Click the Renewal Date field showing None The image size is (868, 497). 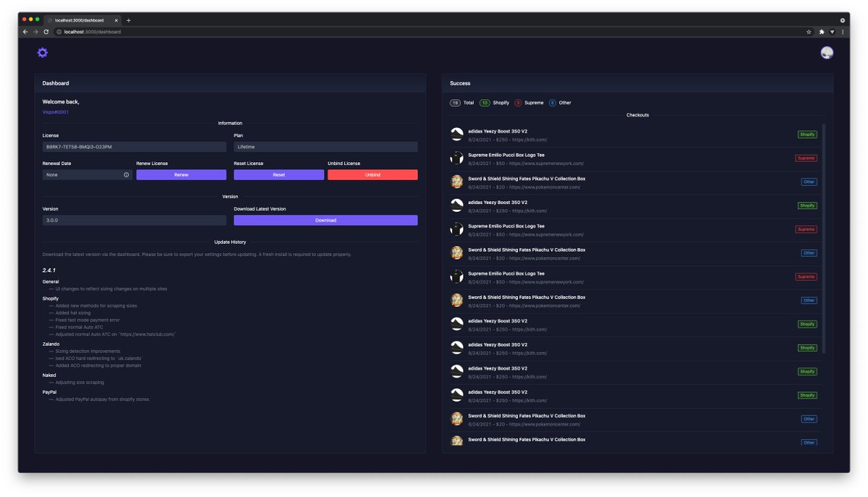(88, 175)
